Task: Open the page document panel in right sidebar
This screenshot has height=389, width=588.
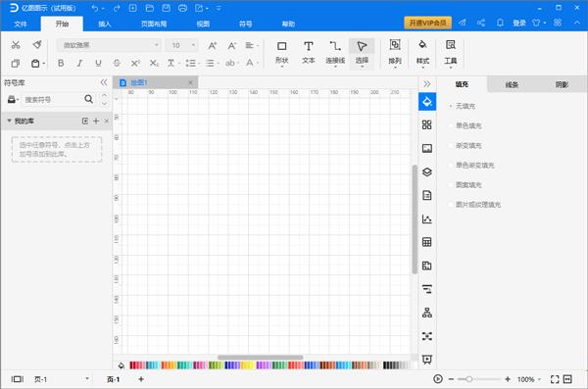Action: [x=426, y=195]
